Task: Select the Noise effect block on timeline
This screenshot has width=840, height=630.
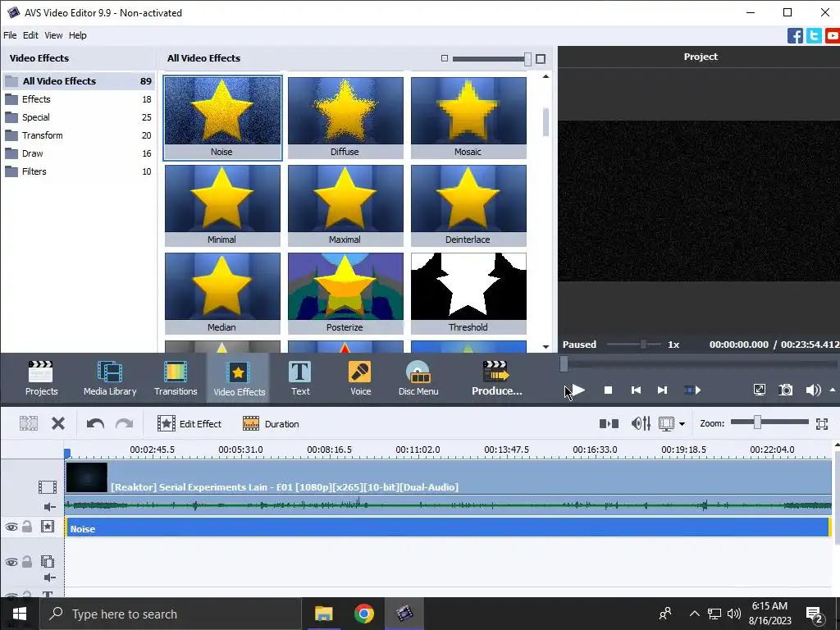Action: 448,527
